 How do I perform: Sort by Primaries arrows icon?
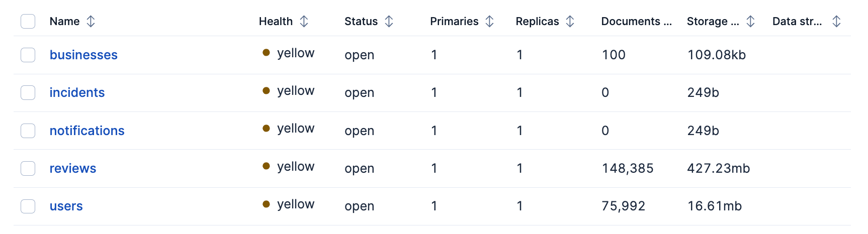point(489,21)
